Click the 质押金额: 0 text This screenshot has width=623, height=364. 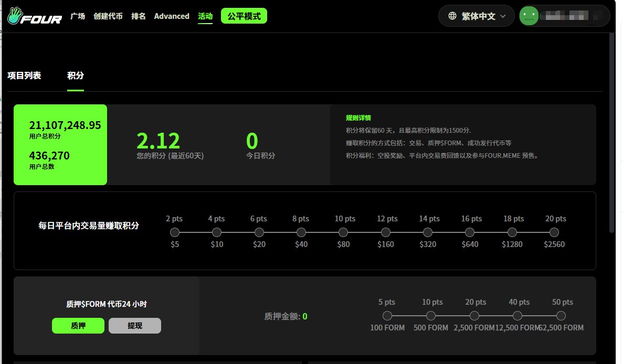(286, 316)
